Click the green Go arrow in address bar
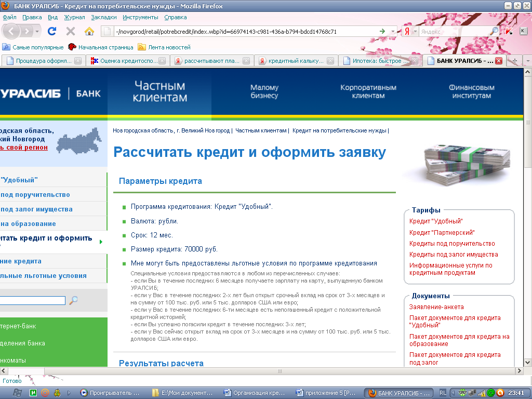The width and height of the screenshot is (532, 399). point(382,32)
